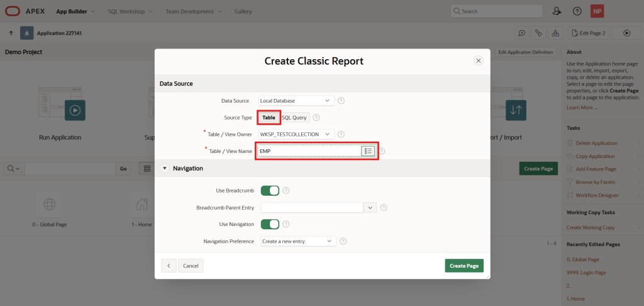The image size is (644, 306).
Task: Open the NP user account menu
Action: tap(597, 11)
